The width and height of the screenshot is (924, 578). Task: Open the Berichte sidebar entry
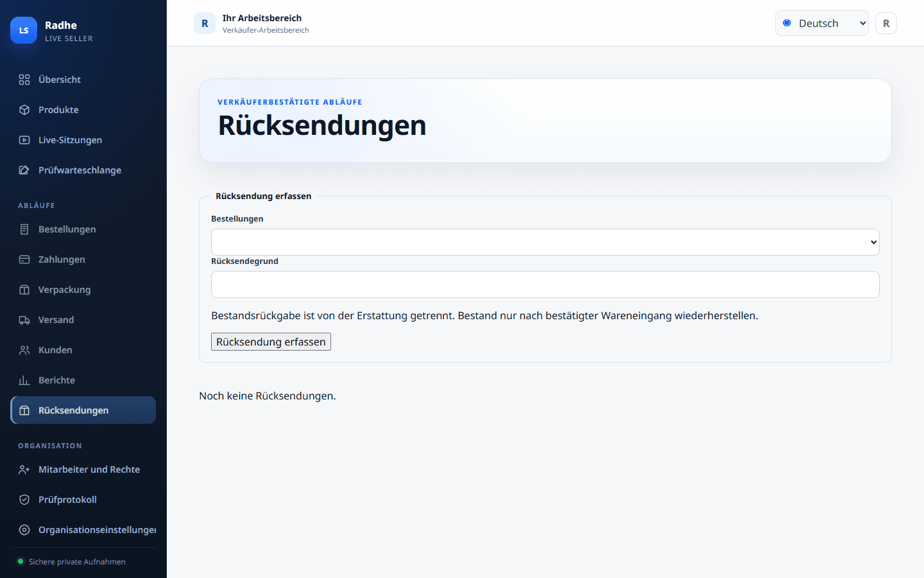(83, 380)
